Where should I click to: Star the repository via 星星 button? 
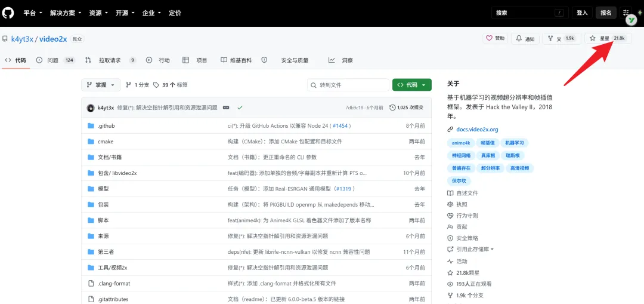tap(608, 38)
